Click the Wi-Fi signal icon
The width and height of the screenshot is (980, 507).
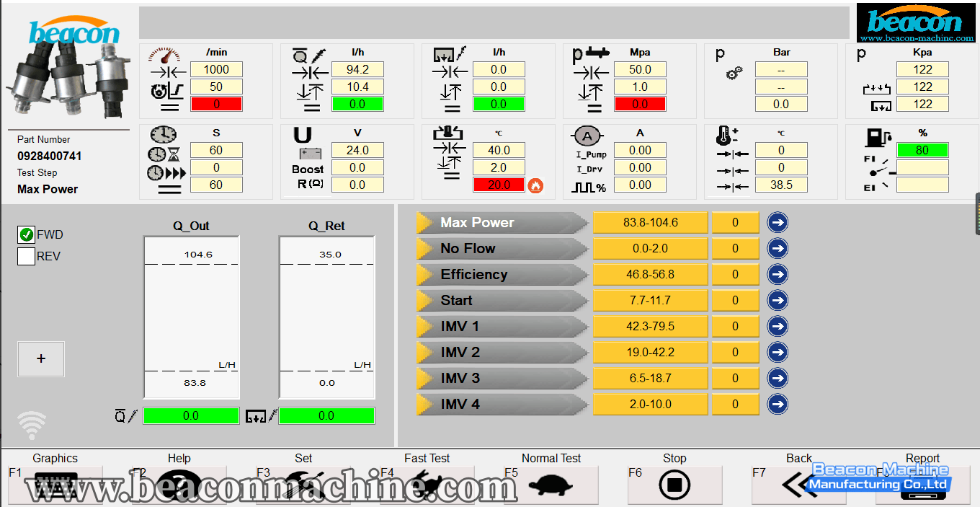(32, 426)
